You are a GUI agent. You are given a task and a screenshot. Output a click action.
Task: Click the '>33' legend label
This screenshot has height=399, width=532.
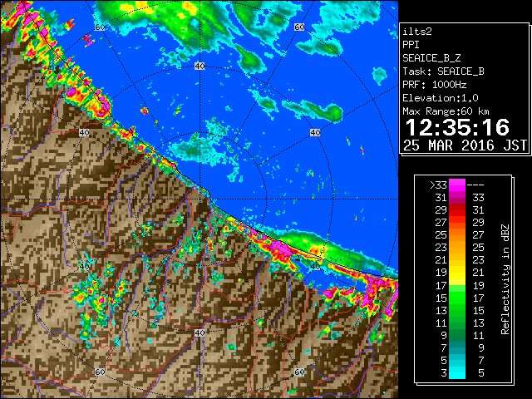pyautogui.click(x=438, y=185)
